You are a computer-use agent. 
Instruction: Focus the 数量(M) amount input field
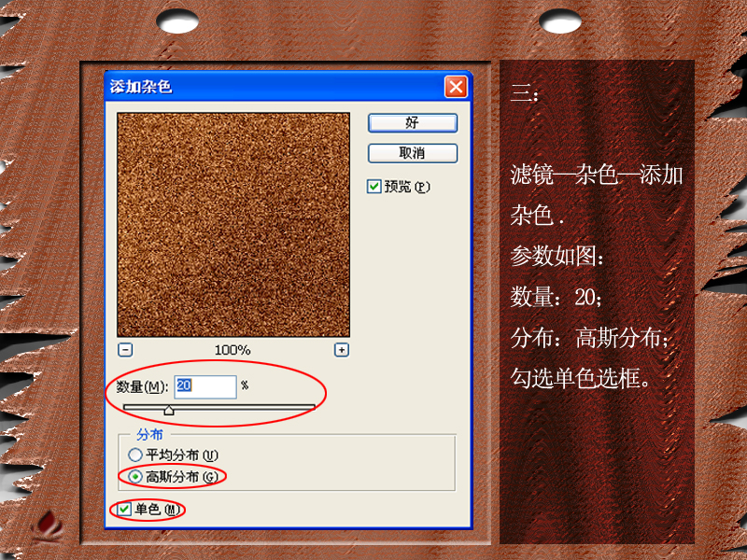click(x=205, y=386)
